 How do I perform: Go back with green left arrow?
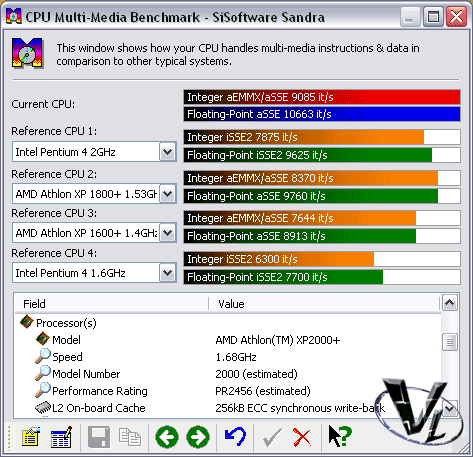167,437
